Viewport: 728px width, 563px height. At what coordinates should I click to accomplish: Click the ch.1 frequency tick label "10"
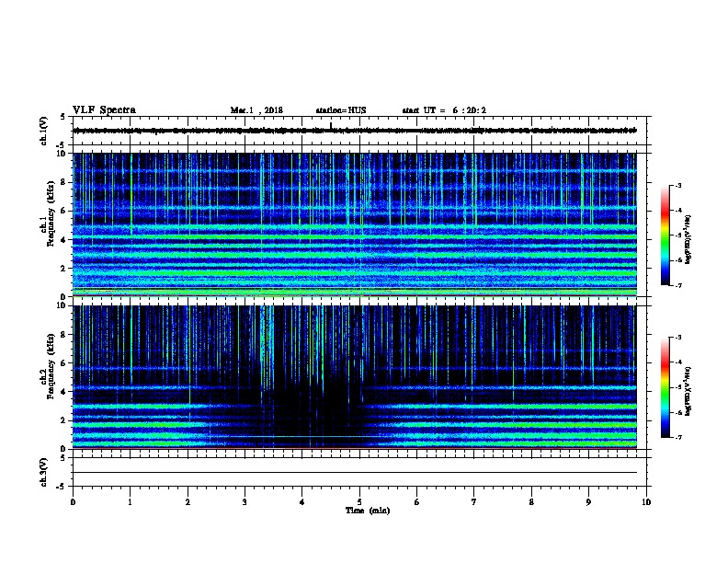[x=63, y=154]
